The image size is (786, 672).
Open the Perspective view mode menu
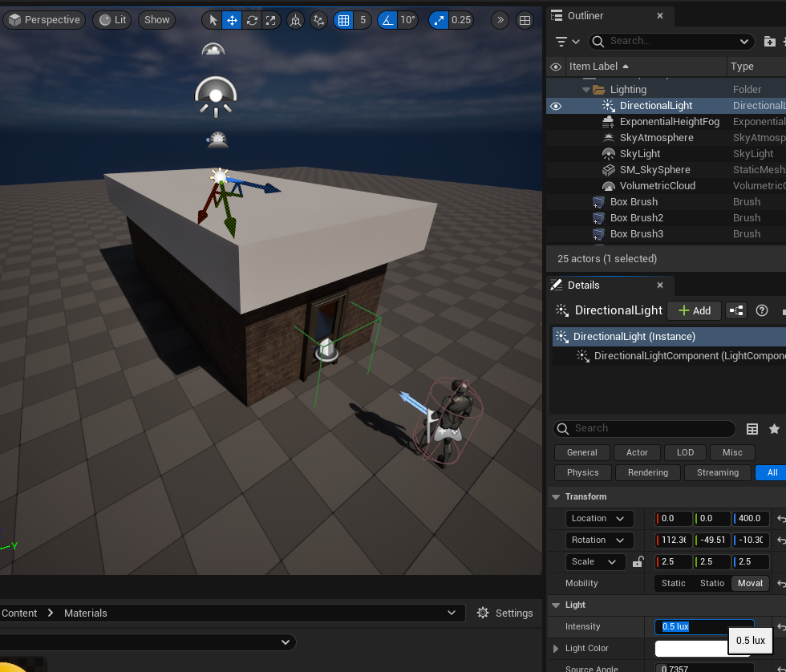click(45, 20)
